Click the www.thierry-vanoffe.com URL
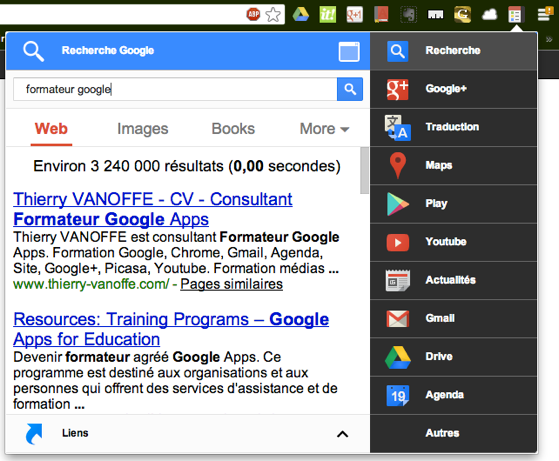 coord(91,284)
